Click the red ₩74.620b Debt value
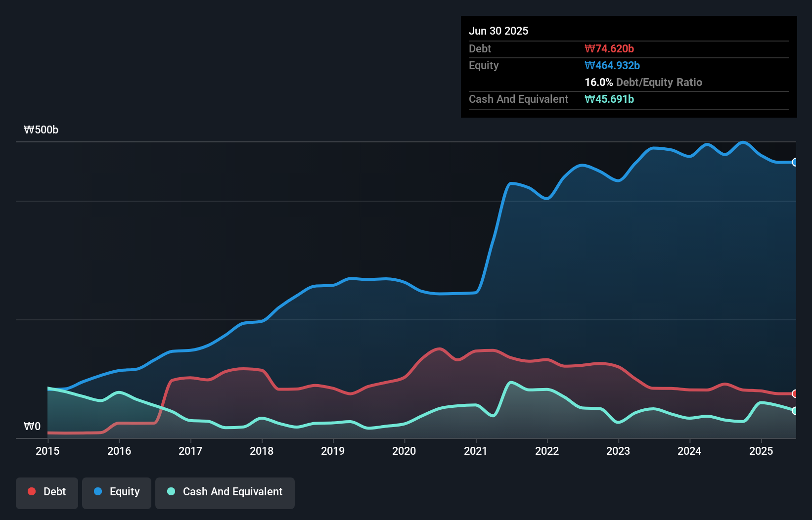Image resolution: width=812 pixels, height=520 pixels. 610,48
